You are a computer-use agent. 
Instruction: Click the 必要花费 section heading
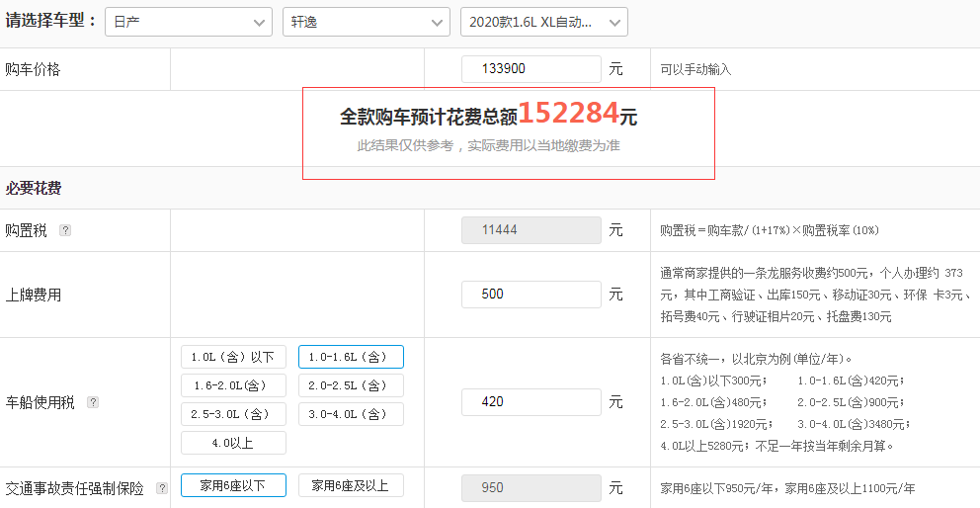click(34, 189)
